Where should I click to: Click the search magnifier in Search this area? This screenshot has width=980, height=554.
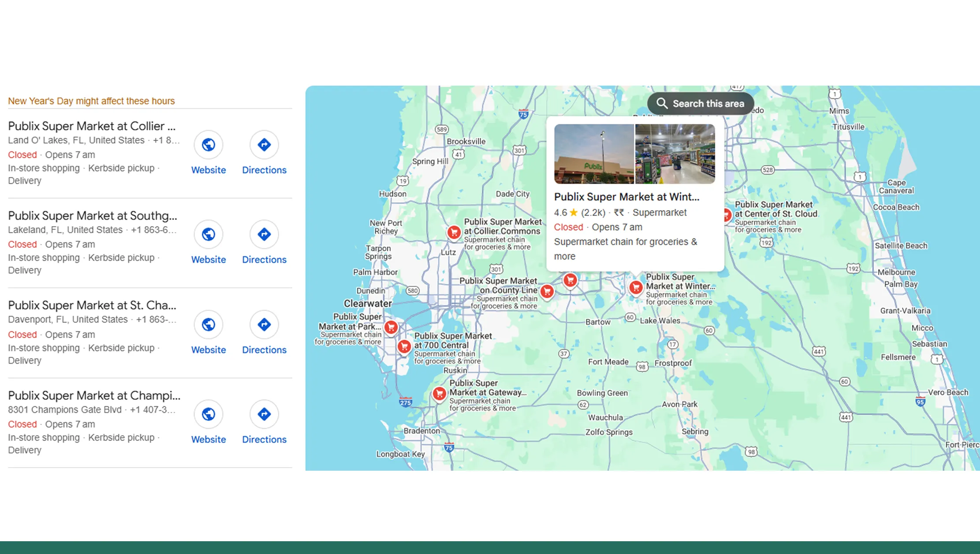(x=662, y=103)
